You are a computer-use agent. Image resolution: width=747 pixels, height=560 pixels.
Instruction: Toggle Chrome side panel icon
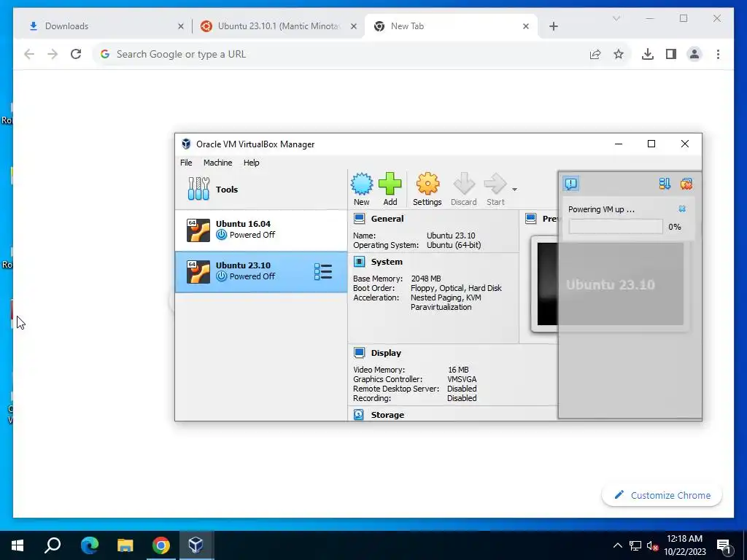671,54
